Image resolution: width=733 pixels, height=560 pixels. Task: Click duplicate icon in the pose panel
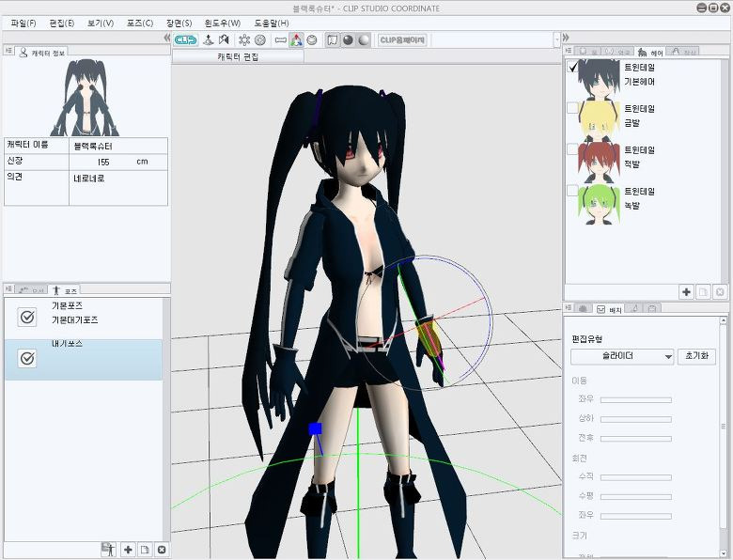point(145,550)
